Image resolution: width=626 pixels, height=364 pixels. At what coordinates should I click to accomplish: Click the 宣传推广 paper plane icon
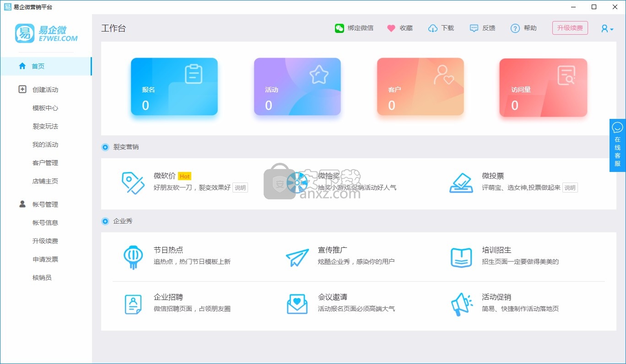[x=297, y=257]
